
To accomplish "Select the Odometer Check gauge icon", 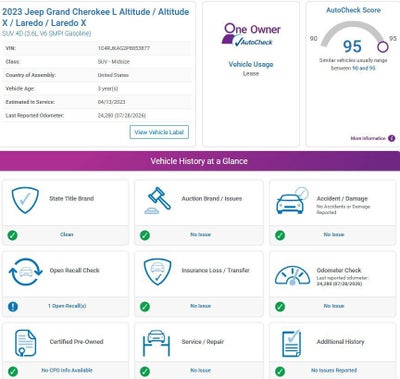I will point(292,275).
